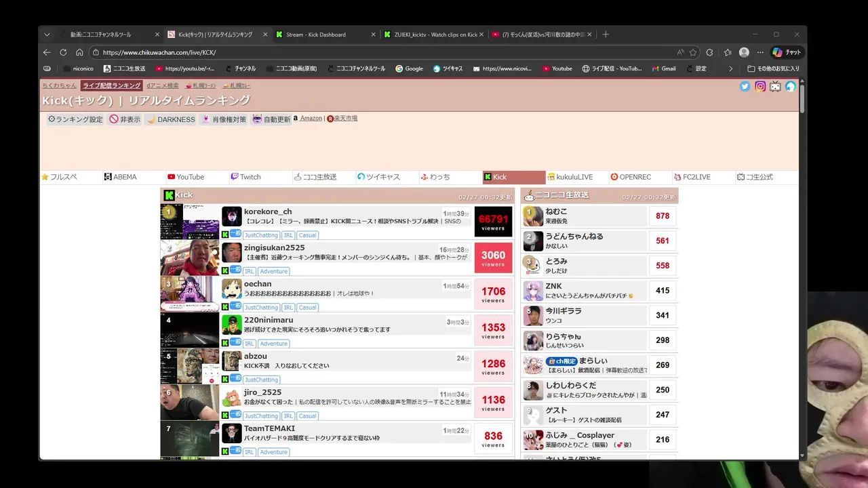Open the Instagram icon in page header
868x488 pixels.
click(760, 86)
